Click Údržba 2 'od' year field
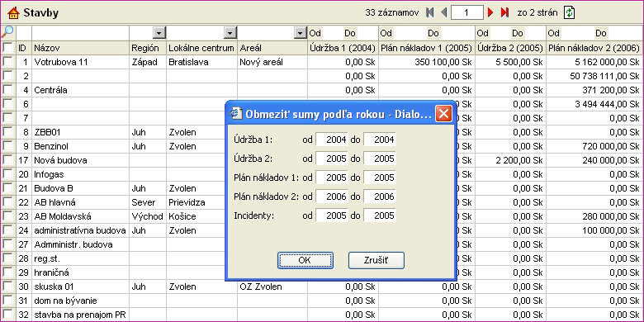644x322 pixels. (332, 159)
